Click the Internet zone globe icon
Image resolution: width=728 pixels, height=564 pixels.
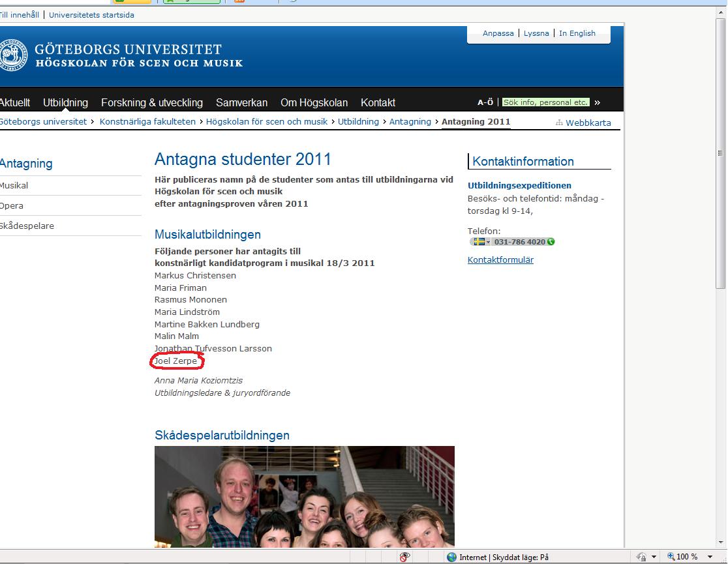[451, 557]
